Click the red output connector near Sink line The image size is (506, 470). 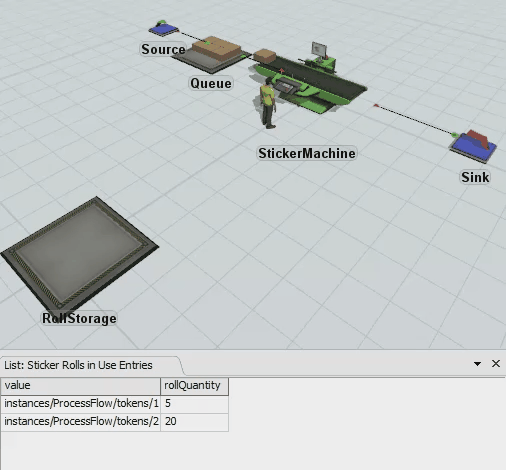(376, 106)
